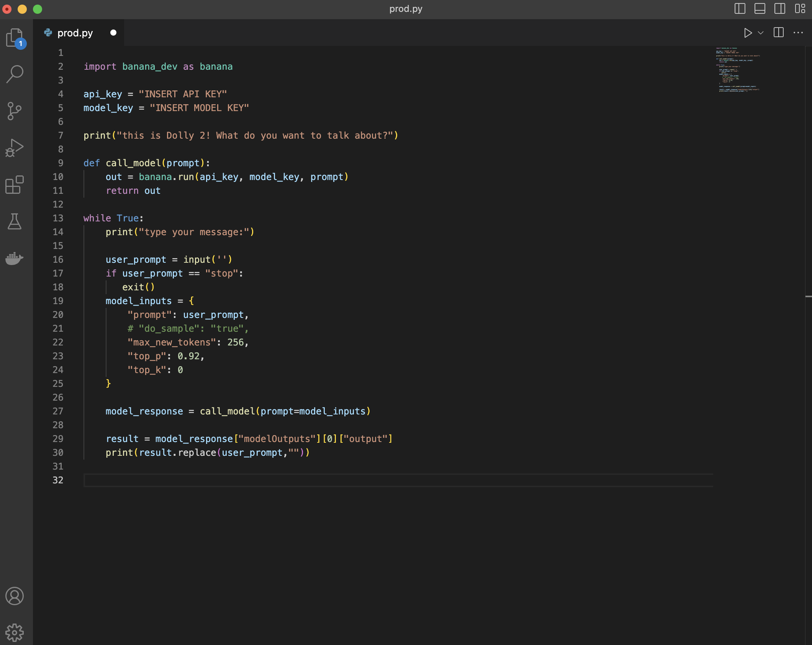812x645 pixels.
Task: Open the Explorer view in activity bar
Action: tap(15, 38)
